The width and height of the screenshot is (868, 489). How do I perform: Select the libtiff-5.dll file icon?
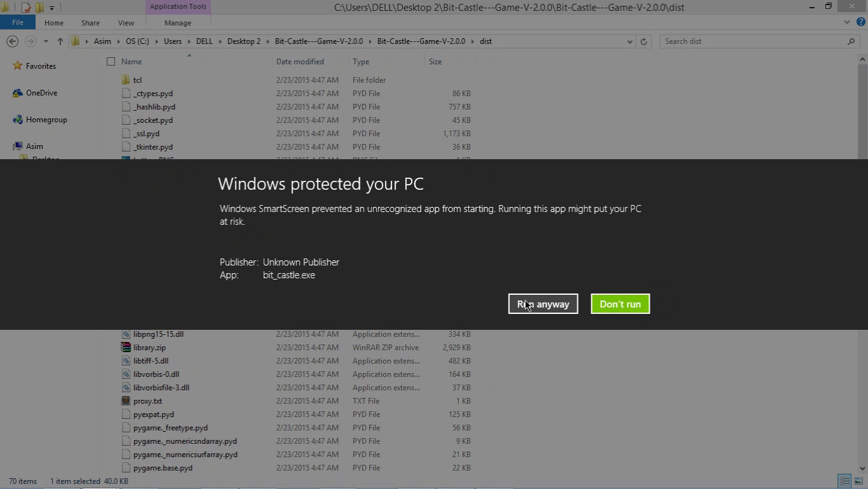point(126,361)
